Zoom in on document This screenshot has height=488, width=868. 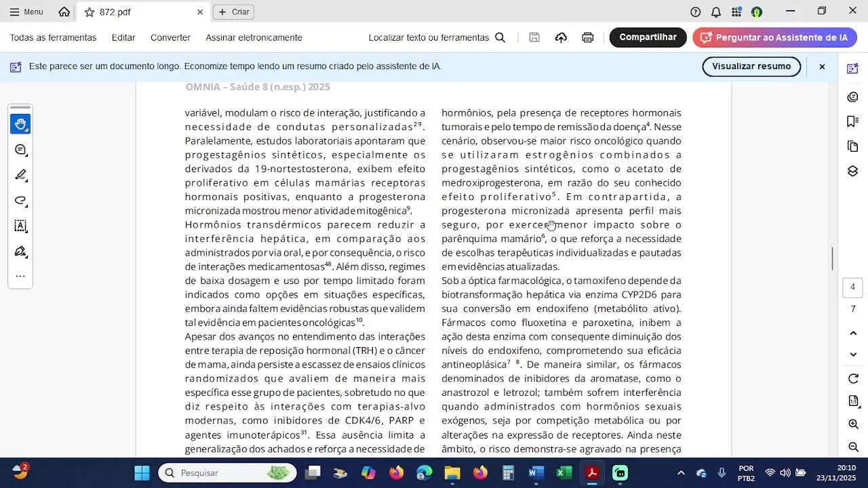tap(853, 424)
